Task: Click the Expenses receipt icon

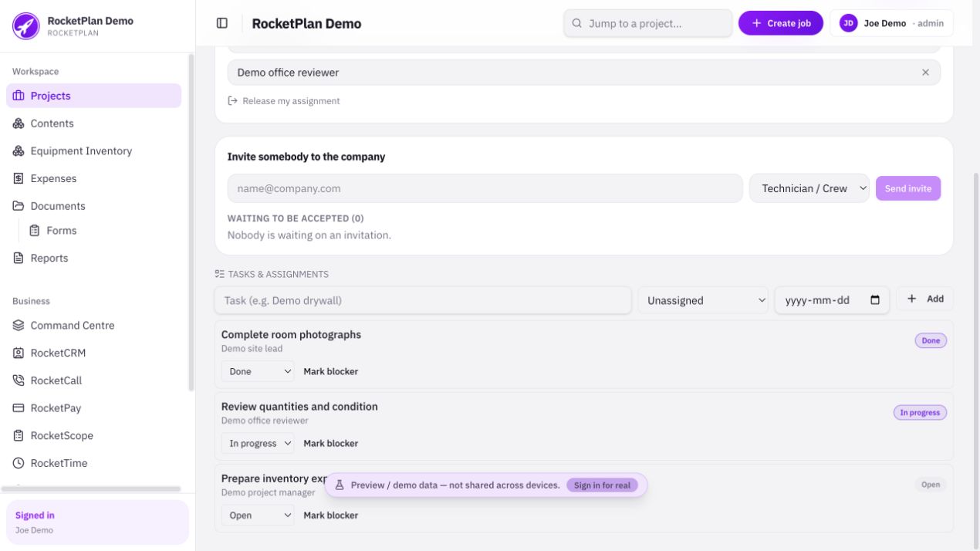Action: coord(19,178)
